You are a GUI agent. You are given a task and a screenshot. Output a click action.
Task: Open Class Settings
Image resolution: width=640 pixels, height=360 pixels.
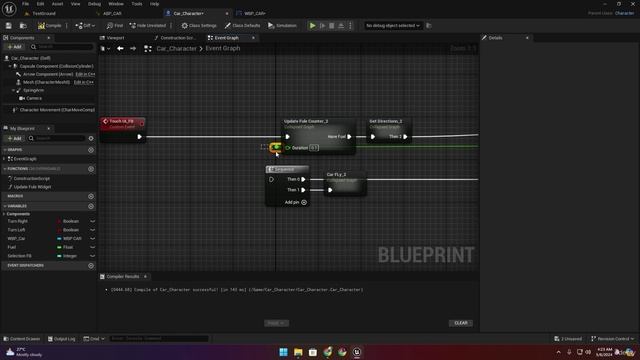(x=199, y=26)
